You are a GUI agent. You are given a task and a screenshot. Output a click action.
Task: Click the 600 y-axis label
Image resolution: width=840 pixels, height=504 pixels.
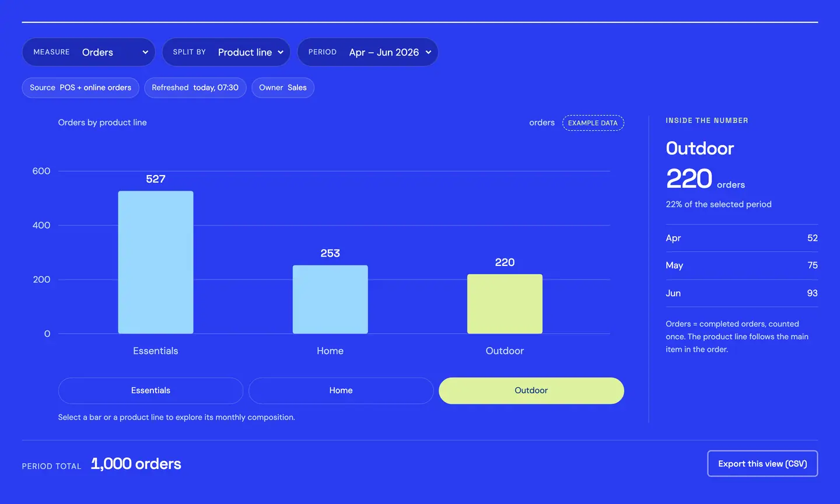tap(41, 171)
